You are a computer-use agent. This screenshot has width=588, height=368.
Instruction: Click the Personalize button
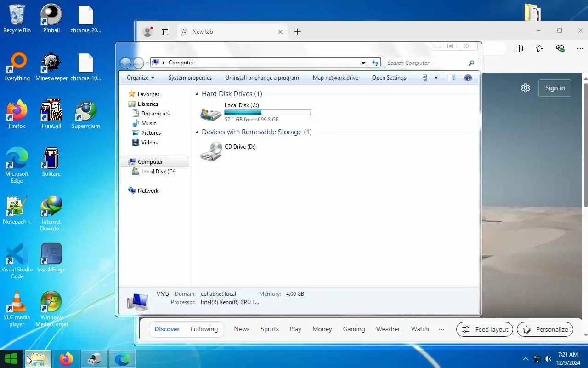(x=545, y=329)
